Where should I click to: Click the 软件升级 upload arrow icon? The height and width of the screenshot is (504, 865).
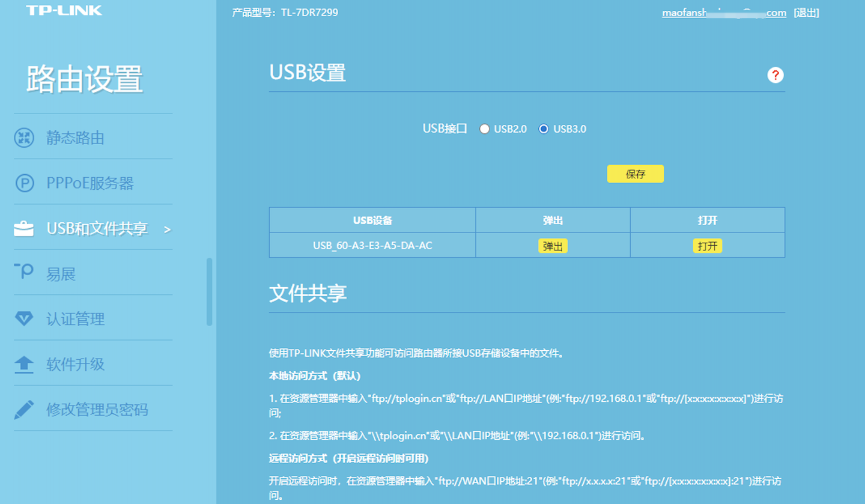pyautogui.click(x=24, y=365)
